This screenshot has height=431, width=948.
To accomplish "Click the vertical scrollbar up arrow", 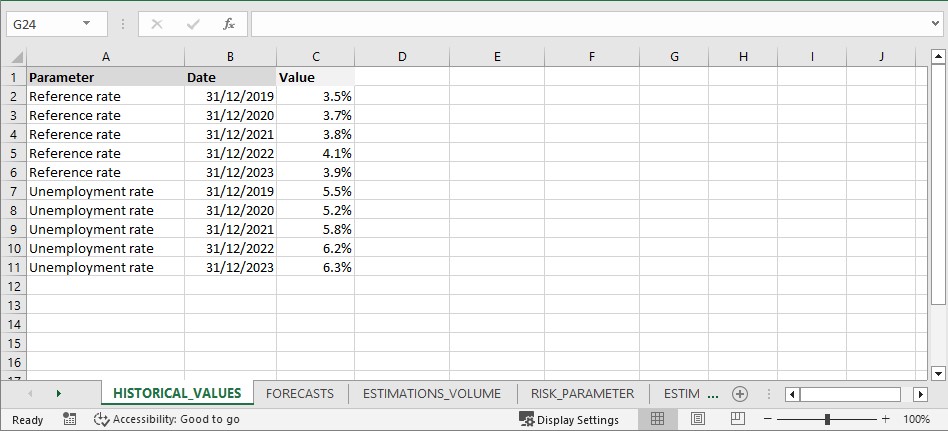I will 938,57.
